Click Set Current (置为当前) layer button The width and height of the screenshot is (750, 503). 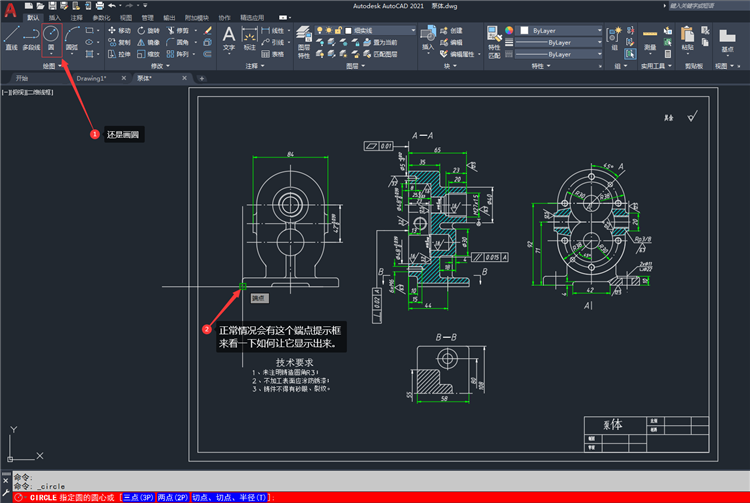tap(381, 42)
